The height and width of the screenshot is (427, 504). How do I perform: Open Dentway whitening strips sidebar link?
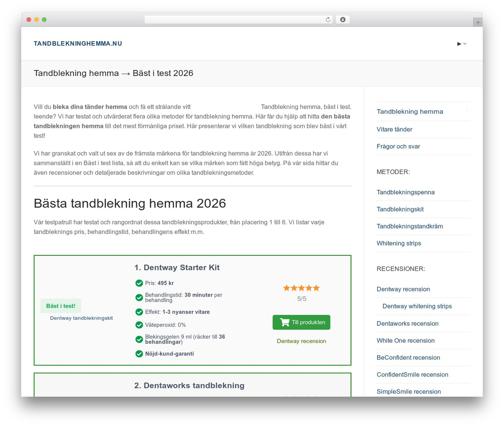pos(417,306)
